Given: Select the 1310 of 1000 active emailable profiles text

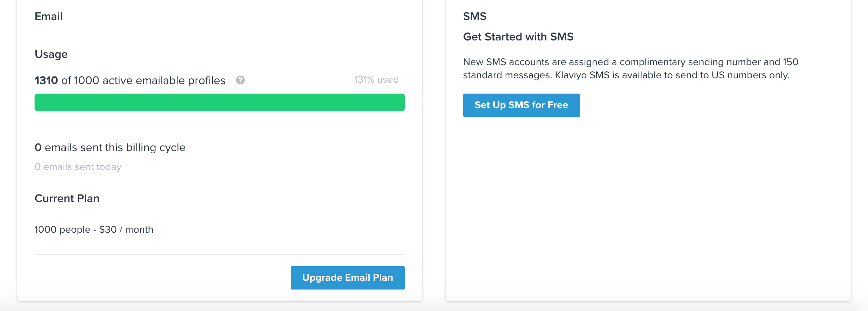Looking at the screenshot, I should pyautogui.click(x=130, y=80).
